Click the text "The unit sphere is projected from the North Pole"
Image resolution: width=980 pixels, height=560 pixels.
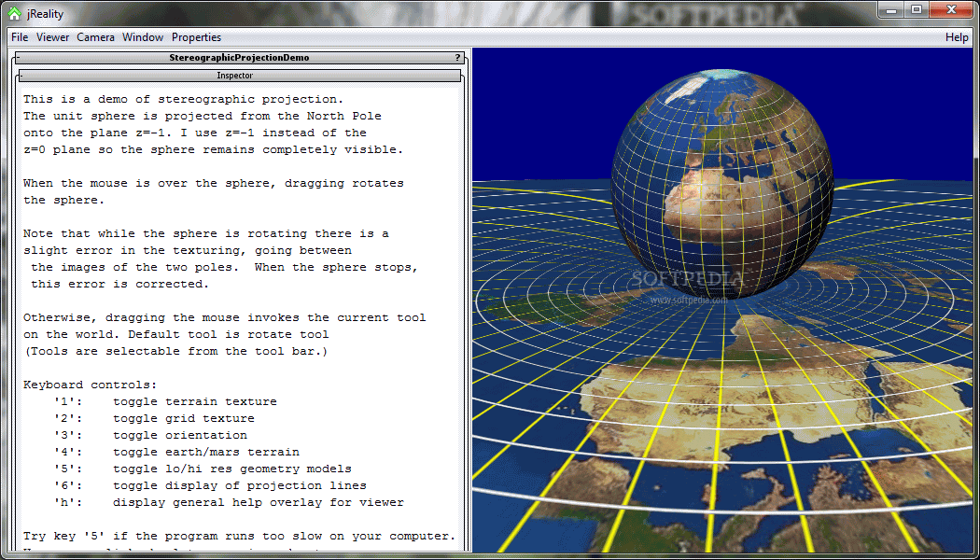coord(202,116)
